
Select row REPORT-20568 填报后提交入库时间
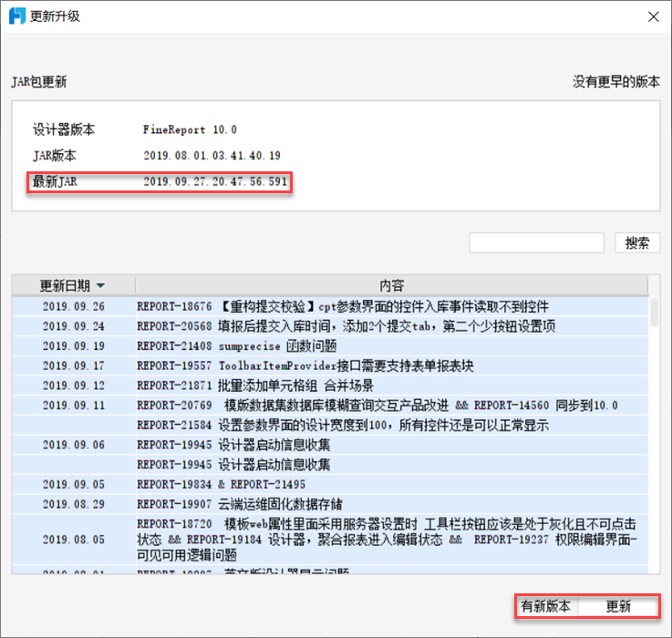tap(392, 326)
